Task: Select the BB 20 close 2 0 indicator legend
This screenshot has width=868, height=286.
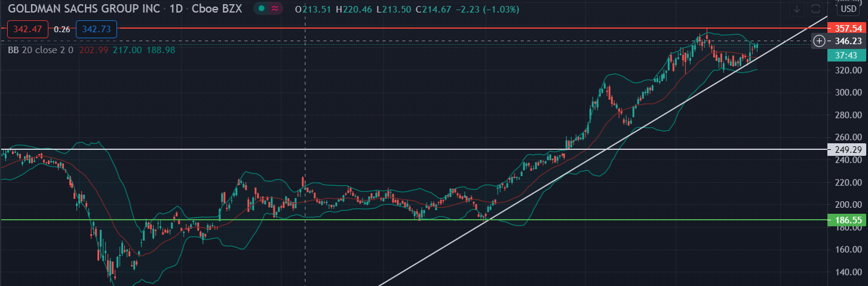Action: 41,50
